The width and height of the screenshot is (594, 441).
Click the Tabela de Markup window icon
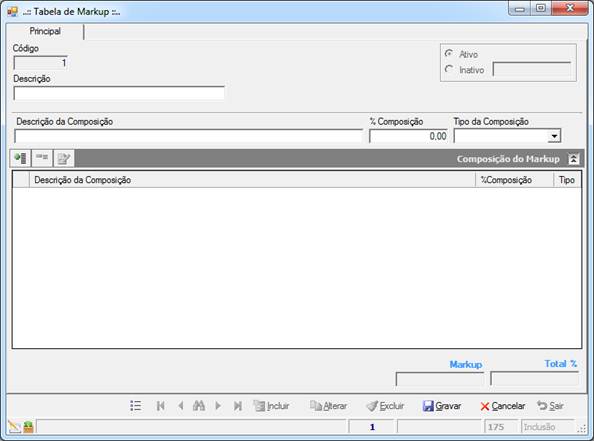click(13, 11)
